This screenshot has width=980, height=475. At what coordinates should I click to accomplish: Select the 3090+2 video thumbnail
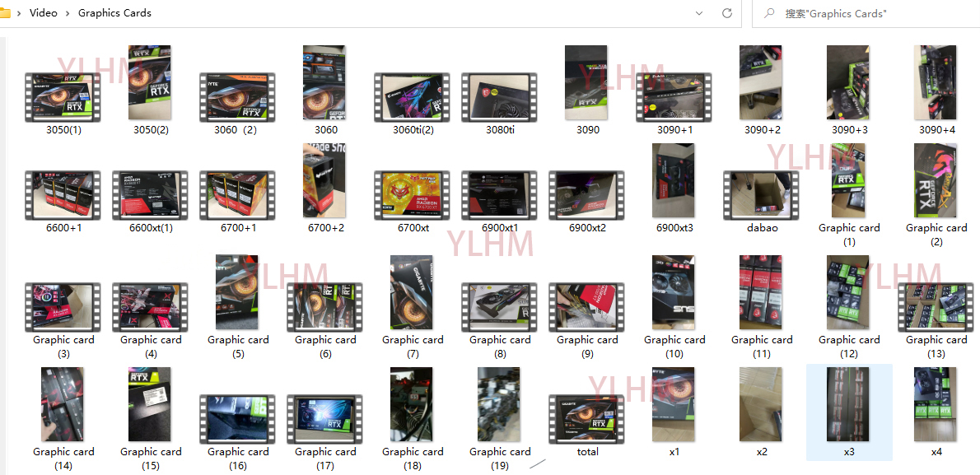(760, 82)
